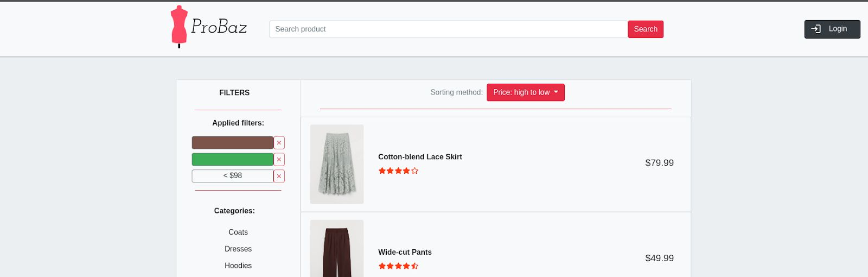This screenshot has height=277, width=868.
Task: Select the Dresses category
Action: pyautogui.click(x=238, y=249)
